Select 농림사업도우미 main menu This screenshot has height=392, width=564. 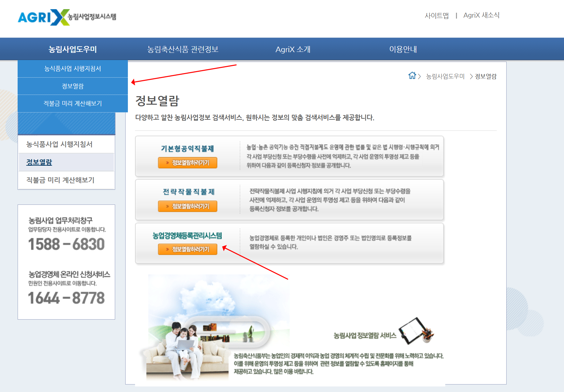click(73, 49)
